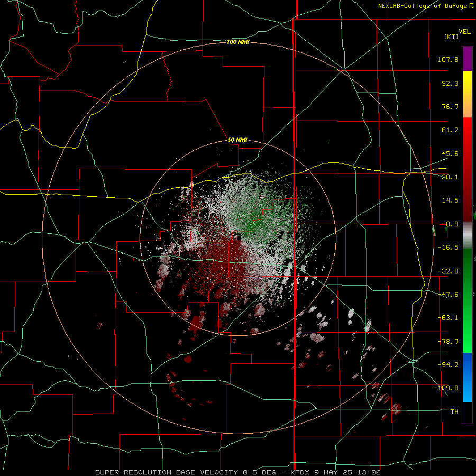Click the -109.8 velocity scale value
This screenshot has height=476, width=476.
(x=446, y=388)
